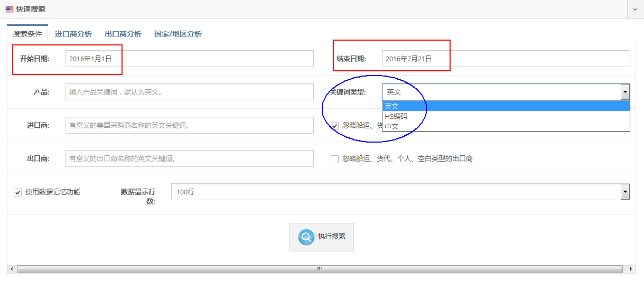Go to the 国家/地区分析 tab
The width and height of the screenshot is (644, 281).
(x=178, y=34)
